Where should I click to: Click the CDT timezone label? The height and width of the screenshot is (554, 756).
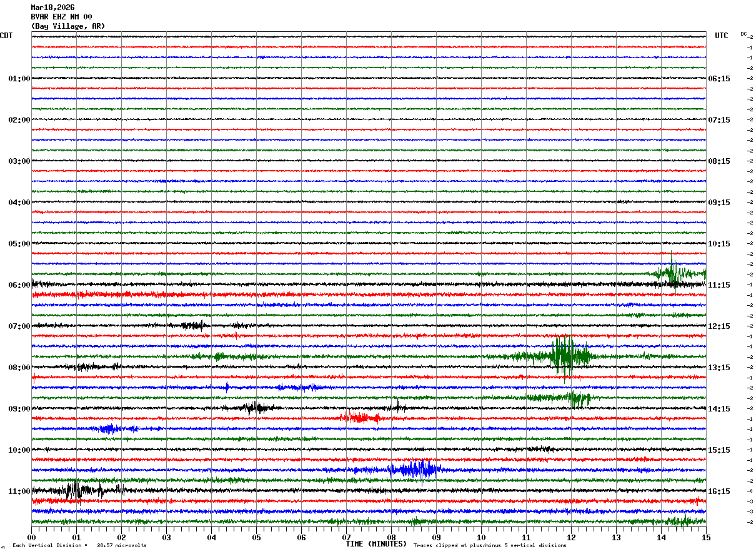click(x=6, y=36)
